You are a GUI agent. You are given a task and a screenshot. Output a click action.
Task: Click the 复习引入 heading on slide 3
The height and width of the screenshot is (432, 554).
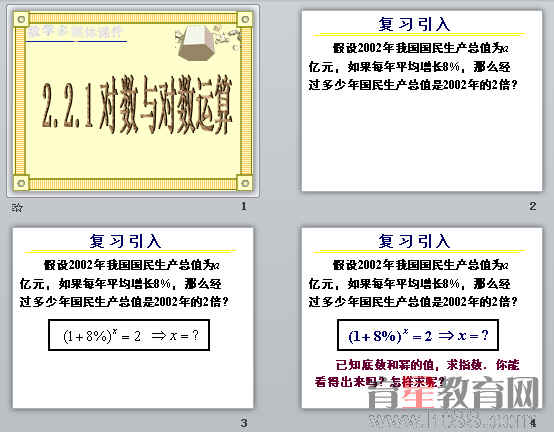coord(125,242)
